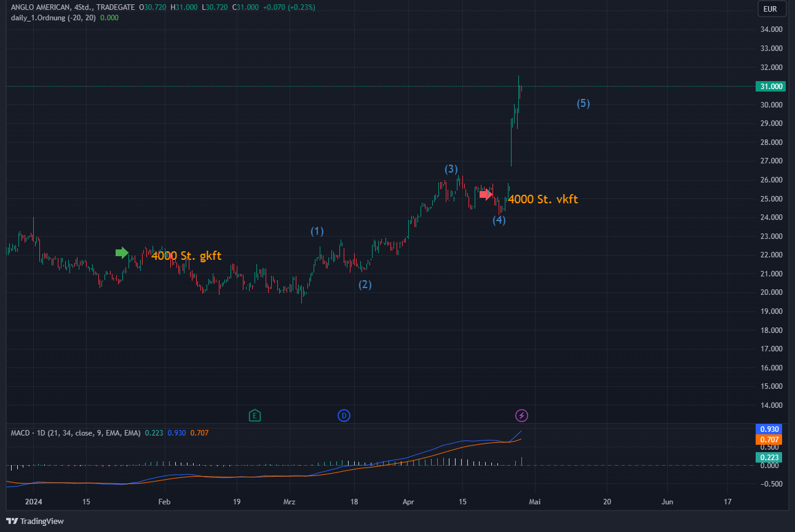
Task: Click the teal 31.000 current price tag
Action: pyautogui.click(x=769, y=86)
